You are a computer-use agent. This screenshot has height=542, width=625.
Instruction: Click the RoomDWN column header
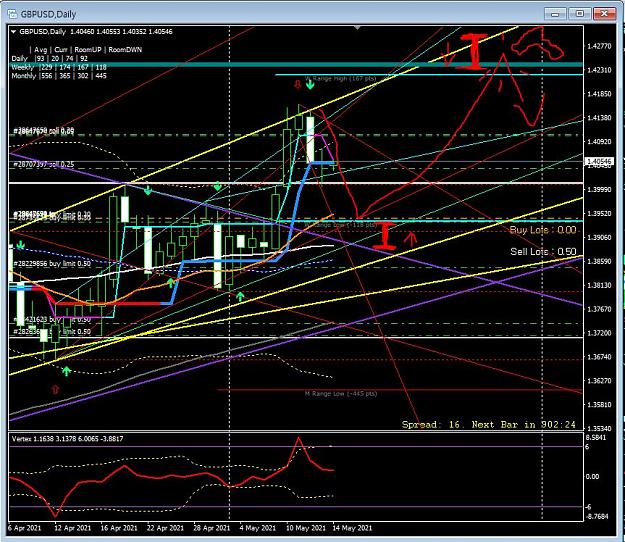[125, 50]
